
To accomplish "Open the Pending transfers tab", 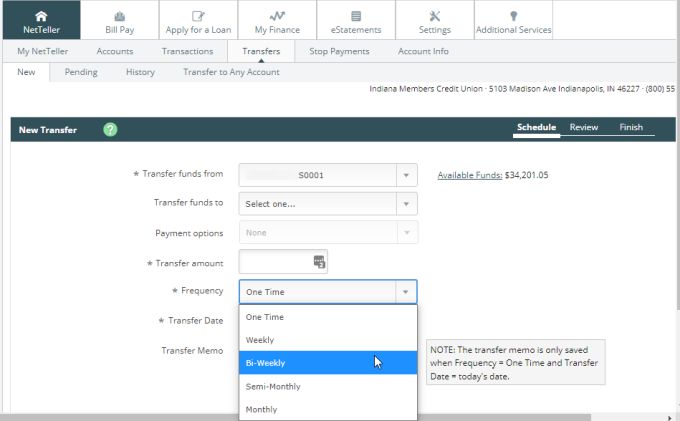I will (81, 72).
